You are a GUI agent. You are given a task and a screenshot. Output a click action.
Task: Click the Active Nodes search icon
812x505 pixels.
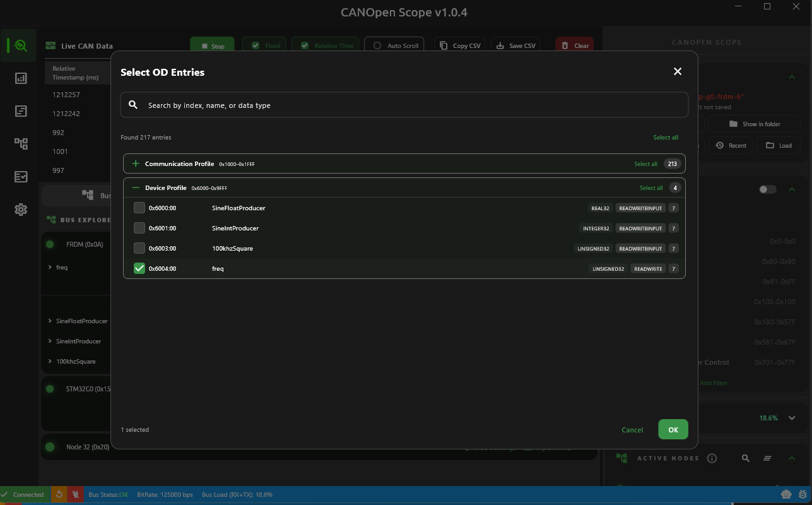click(x=746, y=458)
